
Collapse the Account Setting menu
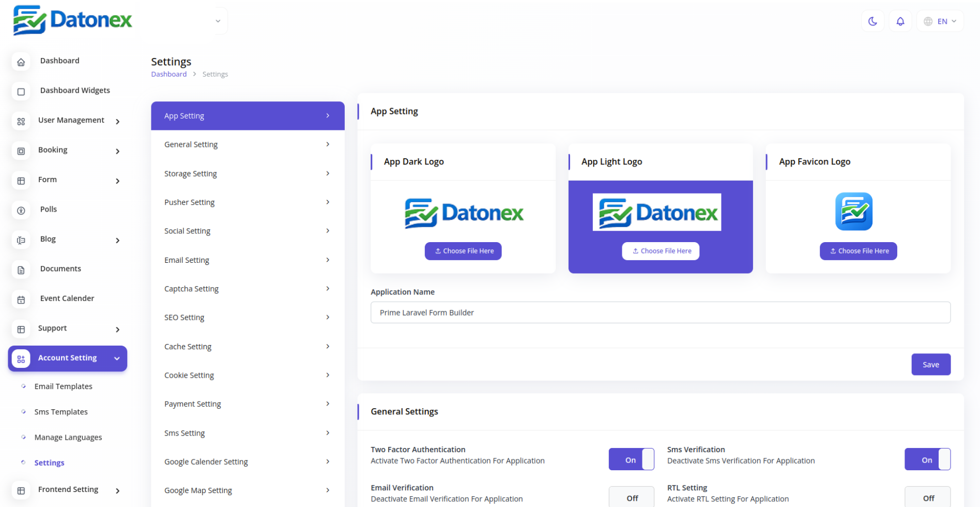(117, 359)
